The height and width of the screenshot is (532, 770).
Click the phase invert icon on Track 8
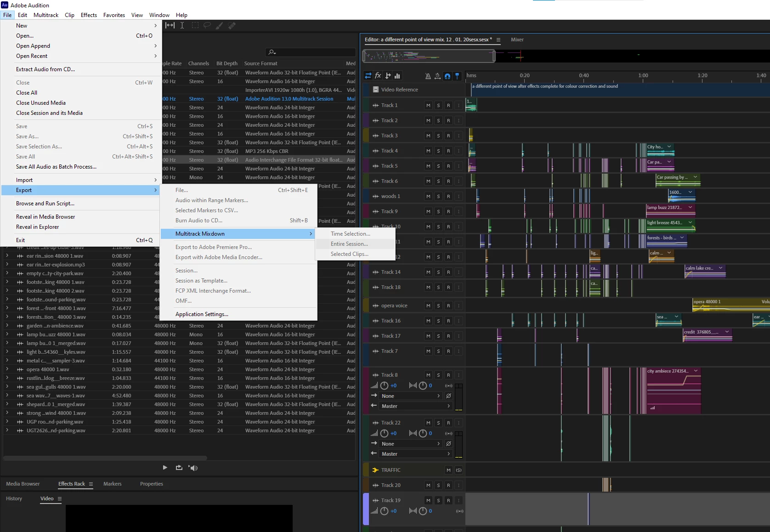pos(449,396)
